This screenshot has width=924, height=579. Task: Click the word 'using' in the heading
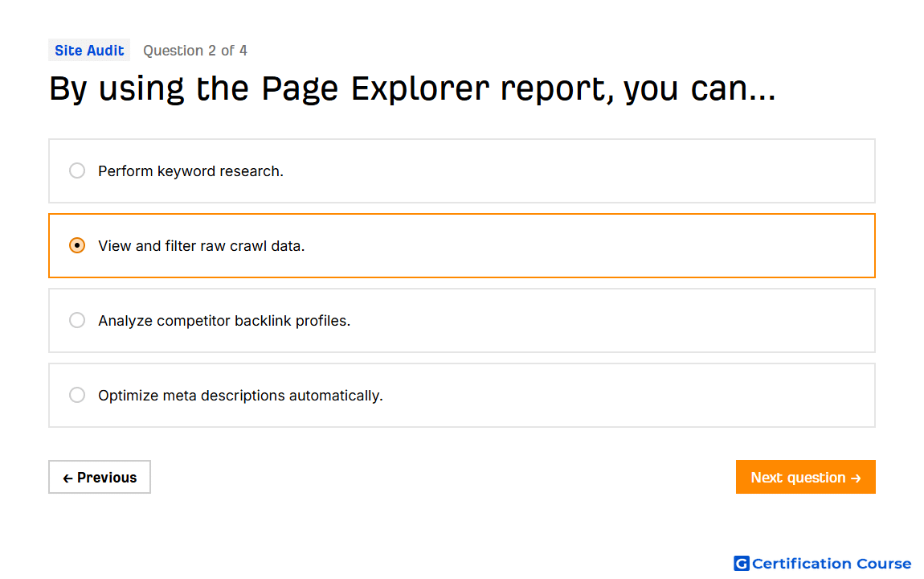141,90
